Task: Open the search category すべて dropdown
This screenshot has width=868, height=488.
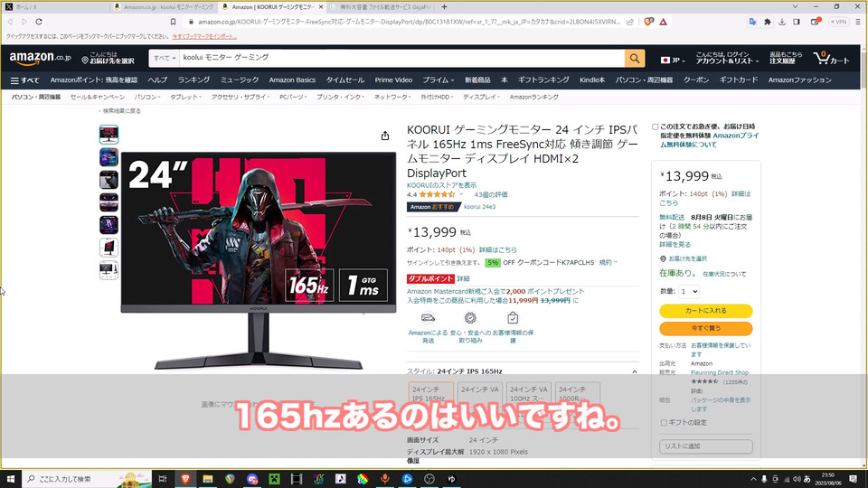Action: [165, 58]
